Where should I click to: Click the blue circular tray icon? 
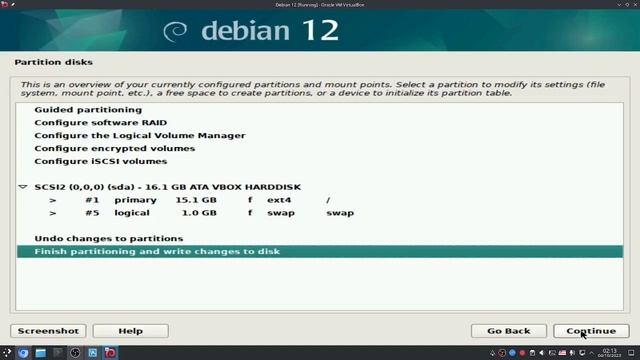coord(512,353)
